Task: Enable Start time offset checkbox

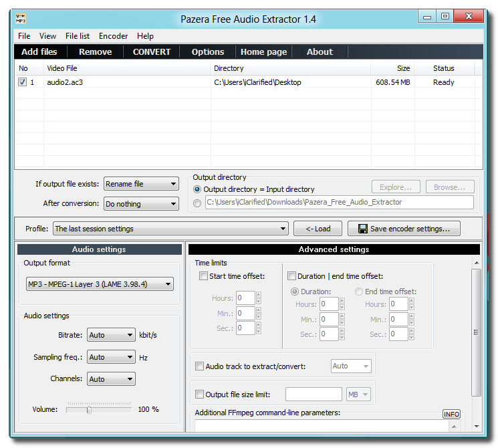Action: [x=203, y=275]
